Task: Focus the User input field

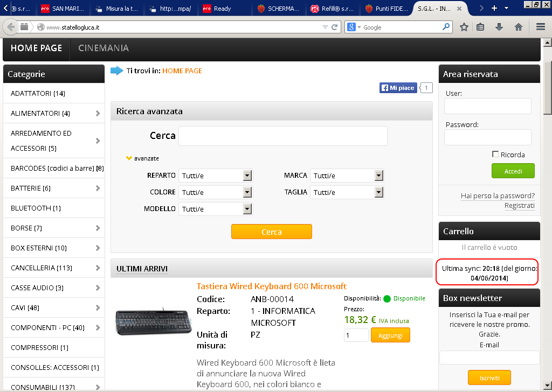Action: pyautogui.click(x=487, y=106)
